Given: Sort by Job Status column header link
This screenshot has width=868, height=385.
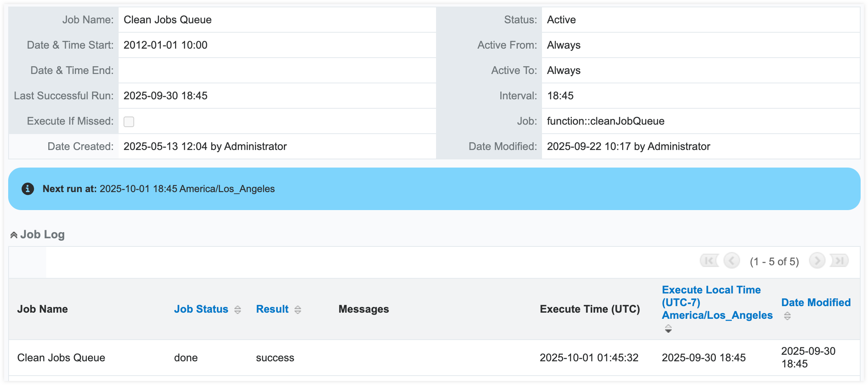Looking at the screenshot, I should click(x=201, y=309).
